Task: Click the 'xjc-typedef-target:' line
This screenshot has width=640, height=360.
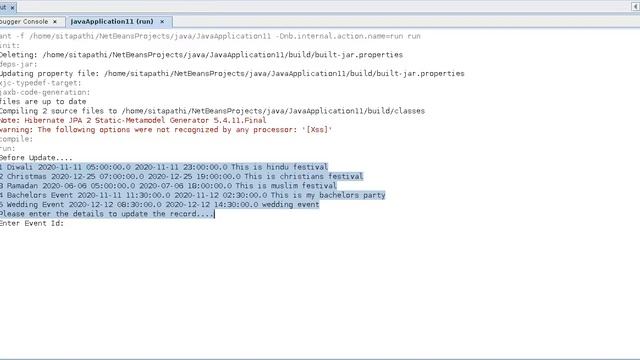Action: [x=40, y=83]
